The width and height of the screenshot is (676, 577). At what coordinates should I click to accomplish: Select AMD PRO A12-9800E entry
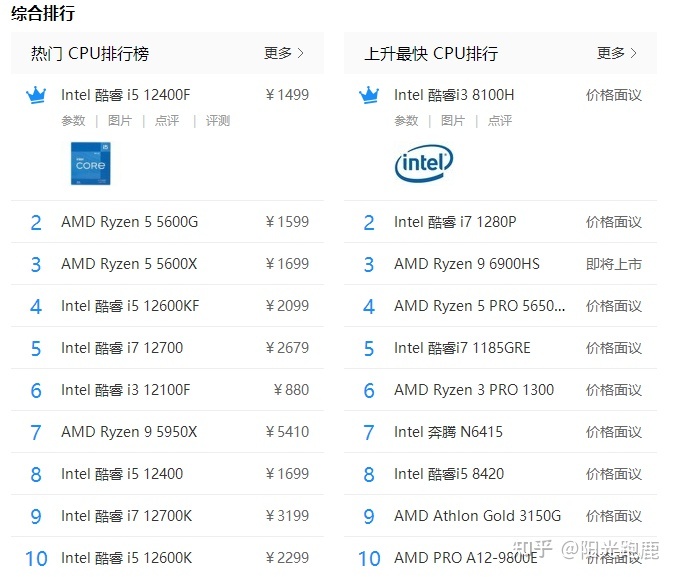(466, 558)
